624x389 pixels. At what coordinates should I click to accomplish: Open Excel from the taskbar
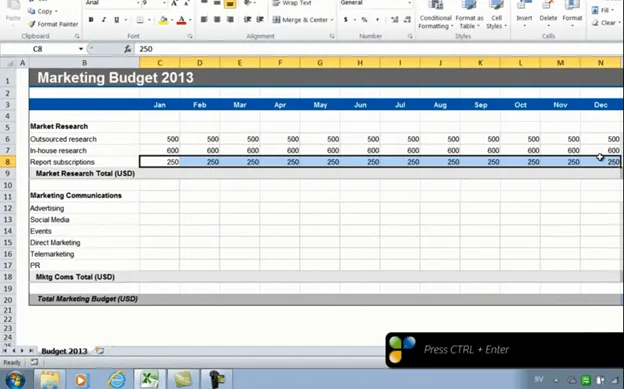[x=149, y=379]
